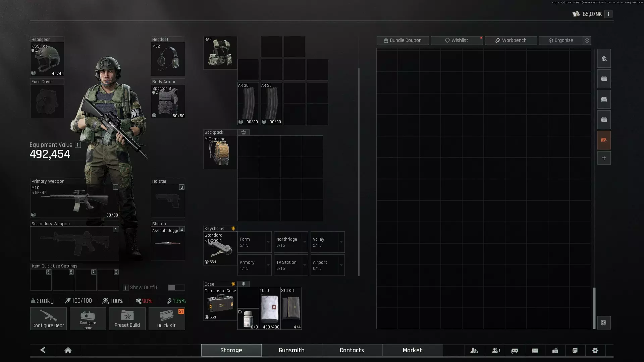Toggle the Case pin button

click(x=244, y=284)
